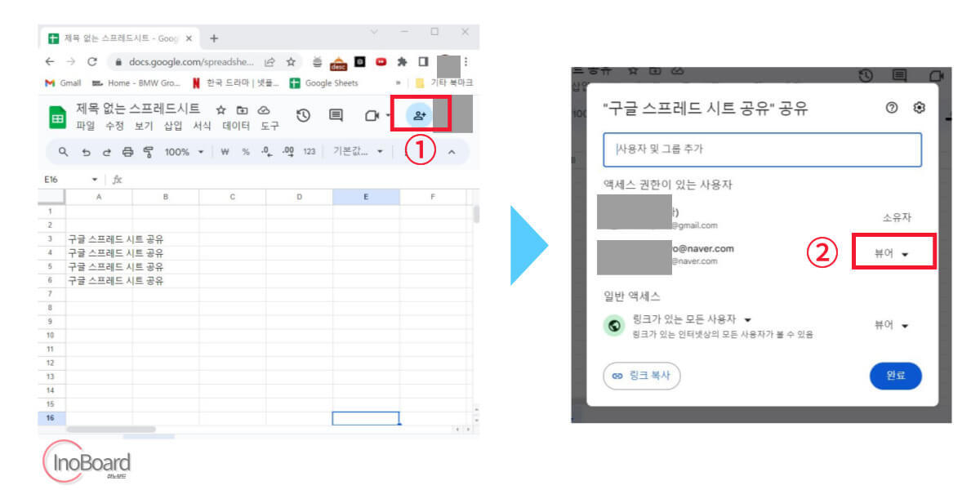Image resolution: width=980 pixels, height=490 pixels.
Task: Open settings gear in share dialog
Action: [920, 108]
